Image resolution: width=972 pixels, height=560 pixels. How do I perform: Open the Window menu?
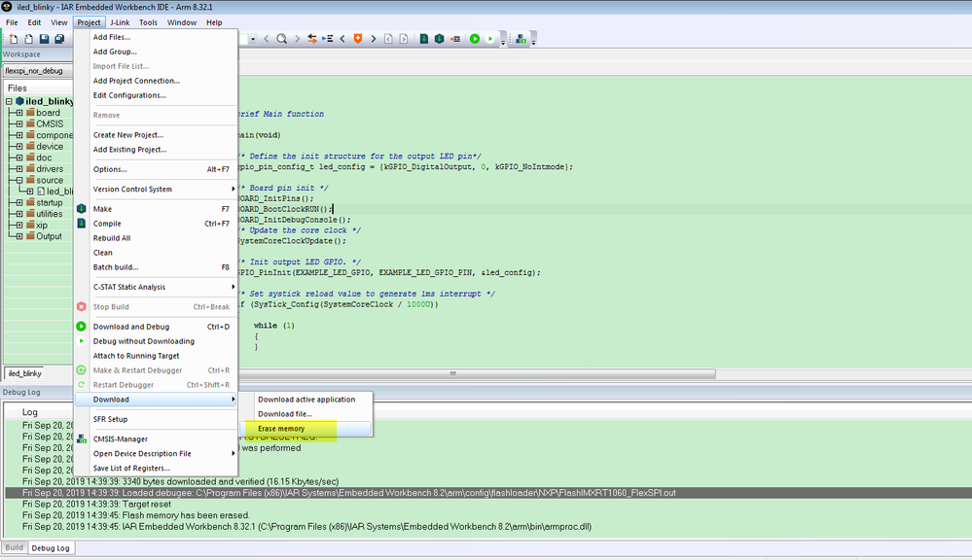182,22
